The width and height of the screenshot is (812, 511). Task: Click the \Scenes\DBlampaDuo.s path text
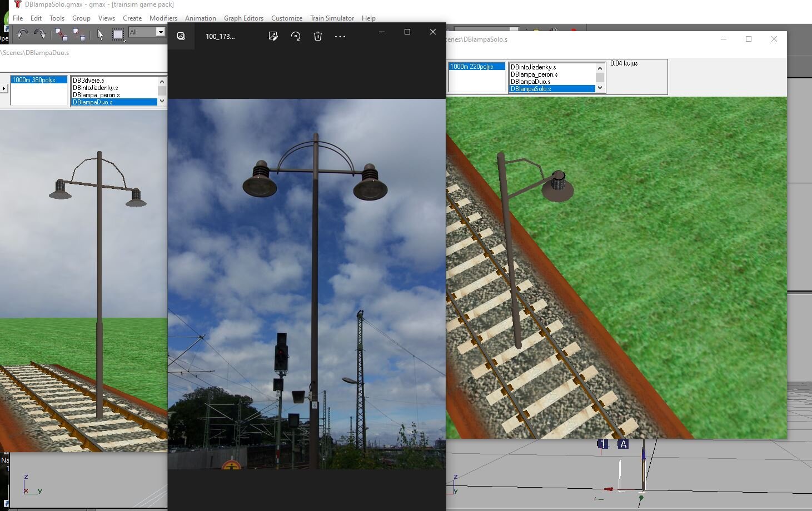pyautogui.click(x=34, y=53)
